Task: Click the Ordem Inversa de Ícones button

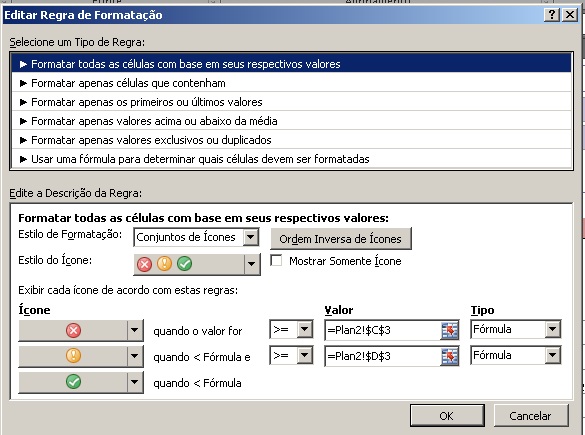Action: point(341,239)
